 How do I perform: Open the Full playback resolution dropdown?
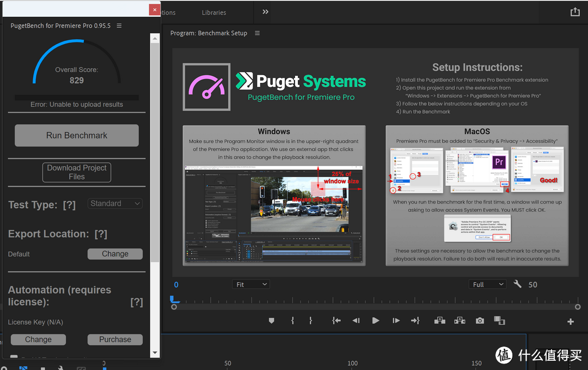(x=487, y=284)
